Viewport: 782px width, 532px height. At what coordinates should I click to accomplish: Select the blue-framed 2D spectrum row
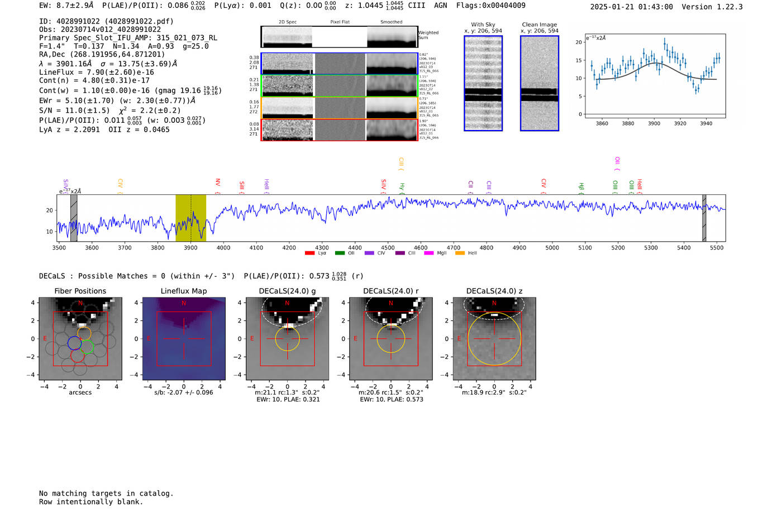340,64
